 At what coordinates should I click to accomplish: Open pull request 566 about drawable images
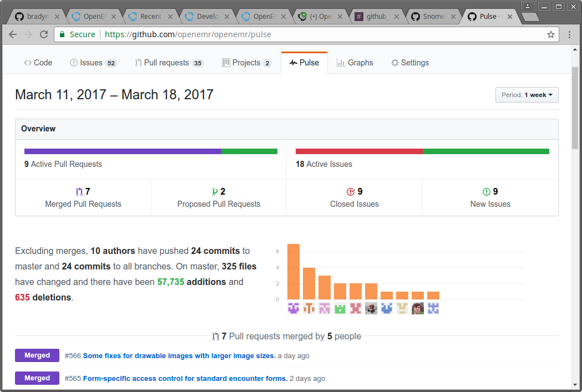[179, 356]
